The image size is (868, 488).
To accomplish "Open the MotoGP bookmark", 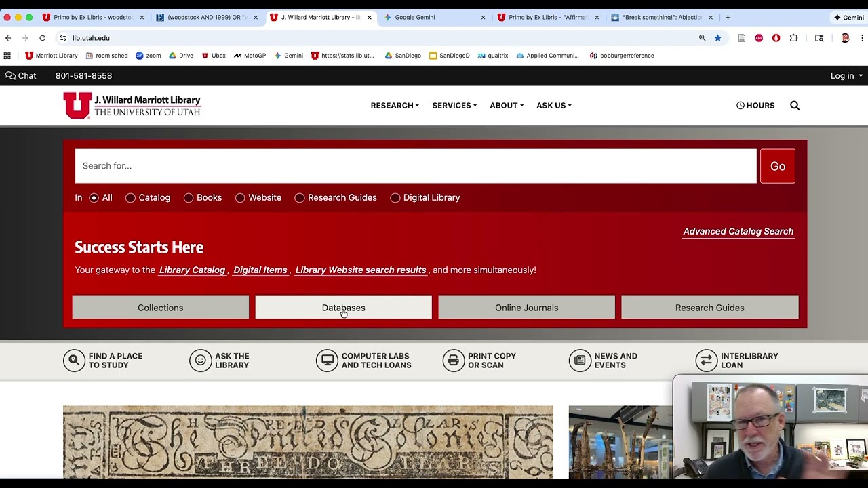I will pos(250,56).
